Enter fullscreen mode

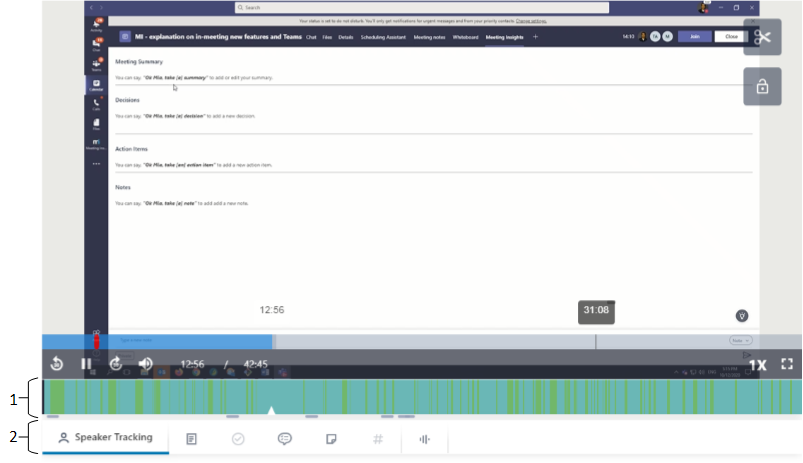(787, 365)
